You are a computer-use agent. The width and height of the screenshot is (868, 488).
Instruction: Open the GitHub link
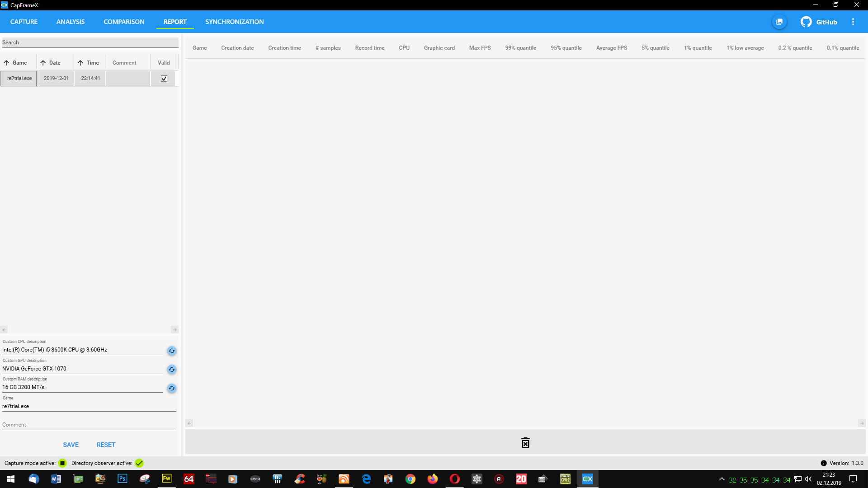coord(819,22)
